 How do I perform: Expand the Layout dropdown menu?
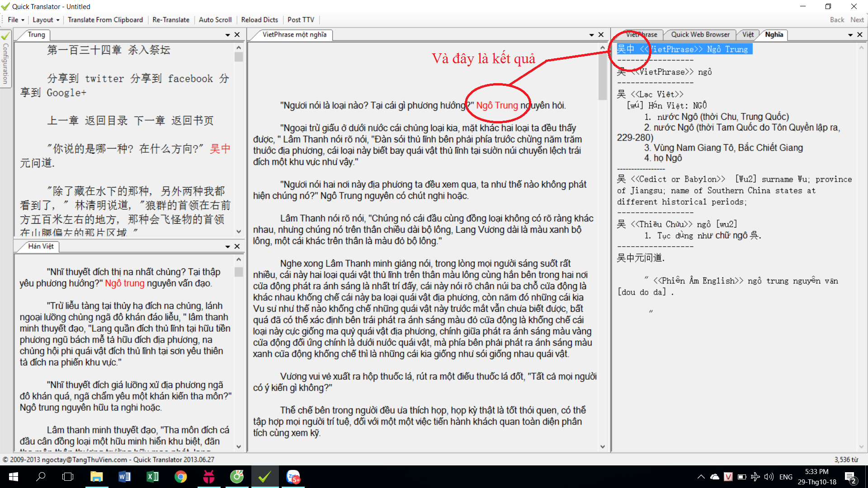click(46, 20)
